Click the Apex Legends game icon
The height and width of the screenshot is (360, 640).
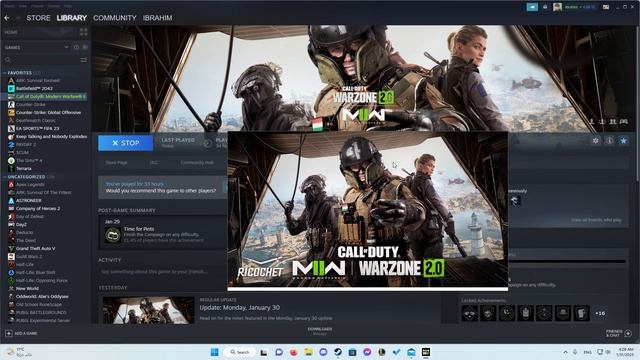click(11, 184)
